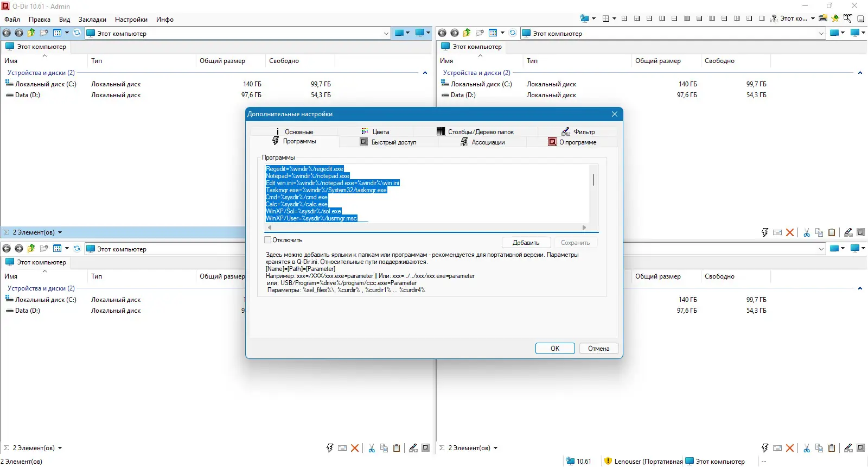This screenshot has height=467, width=868.
Task: Collapse Устройства и диски group in top-left pane
Action: pyautogui.click(x=425, y=73)
